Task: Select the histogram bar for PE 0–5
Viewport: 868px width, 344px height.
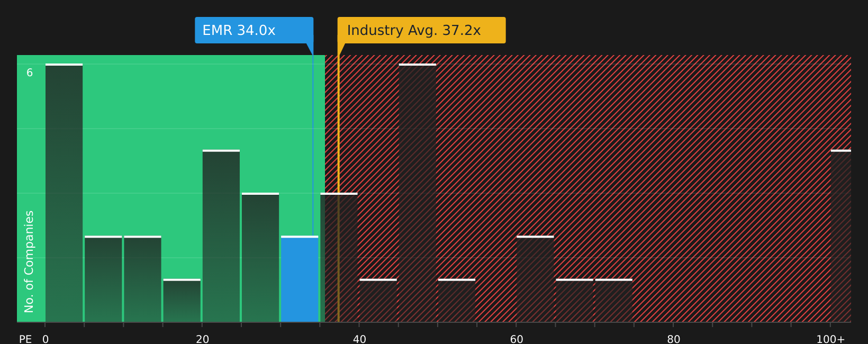Action: coord(64,193)
